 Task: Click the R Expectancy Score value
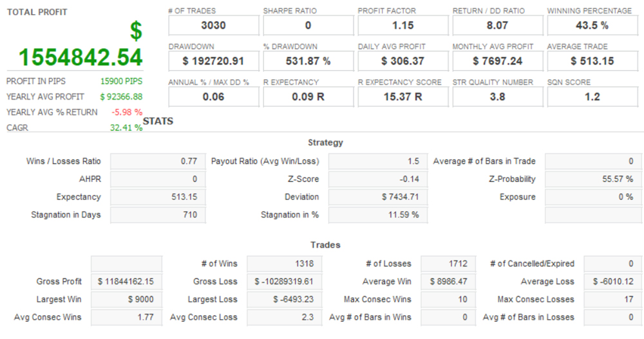coord(402,96)
